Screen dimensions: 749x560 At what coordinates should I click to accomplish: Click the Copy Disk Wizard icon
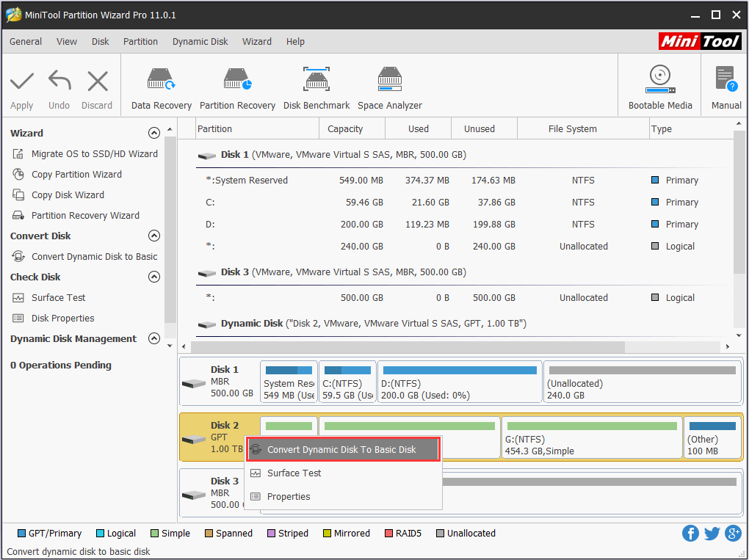point(18,194)
